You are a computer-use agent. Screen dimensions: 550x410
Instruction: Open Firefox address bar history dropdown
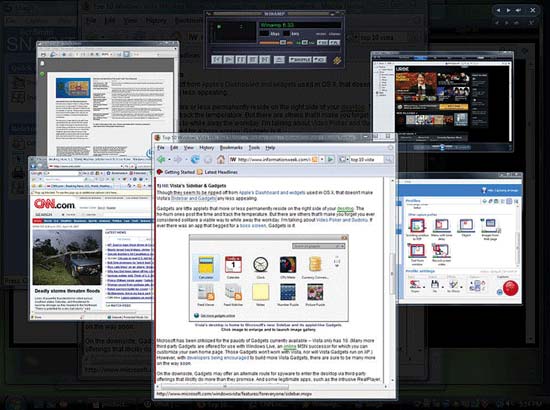(x=322, y=160)
